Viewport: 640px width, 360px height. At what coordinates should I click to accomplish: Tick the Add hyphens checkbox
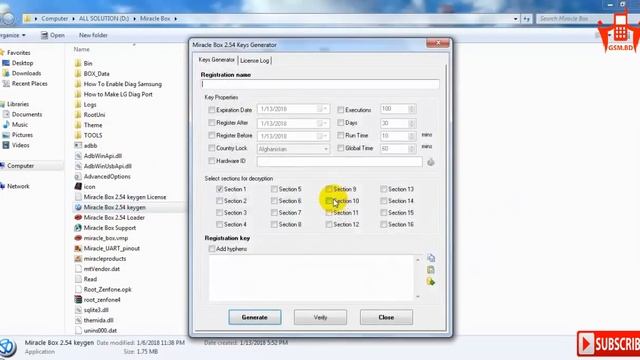click(x=211, y=249)
